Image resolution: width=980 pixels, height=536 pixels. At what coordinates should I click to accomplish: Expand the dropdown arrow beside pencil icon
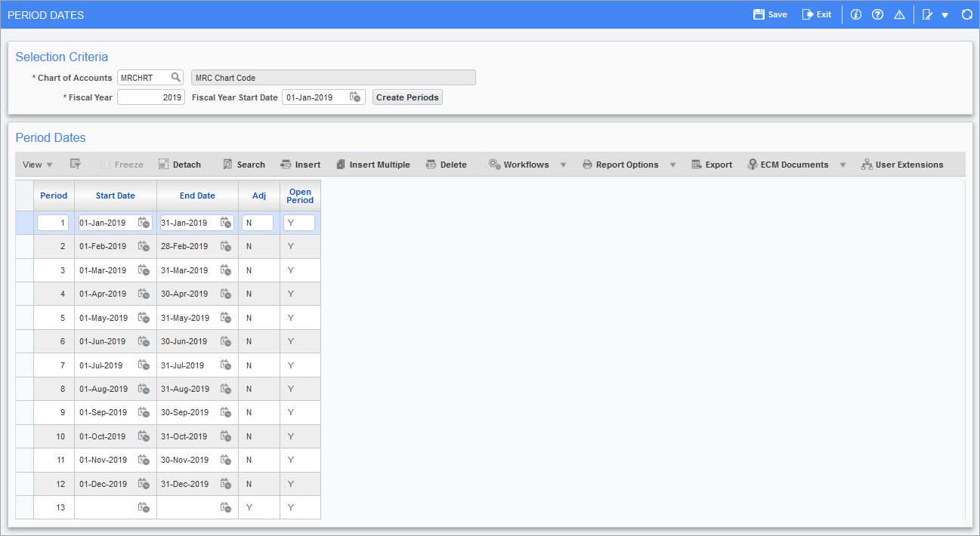click(x=944, y=15)
